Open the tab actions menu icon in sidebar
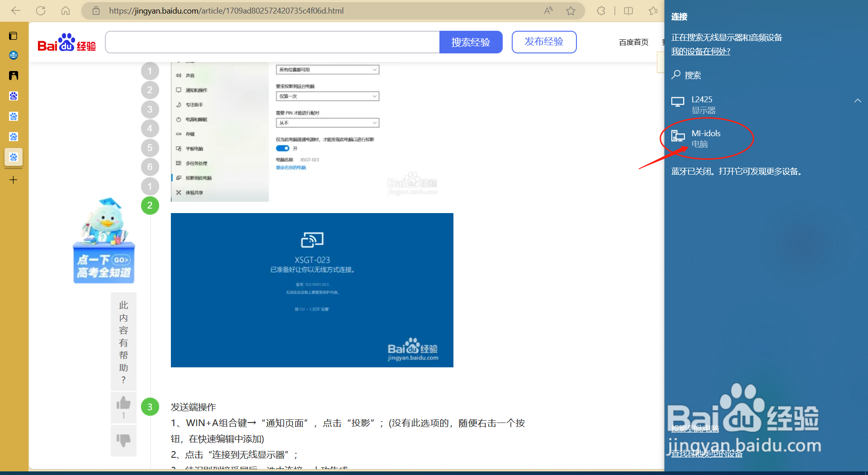Screen dimensions: 868x475 (x=14, y=36)
